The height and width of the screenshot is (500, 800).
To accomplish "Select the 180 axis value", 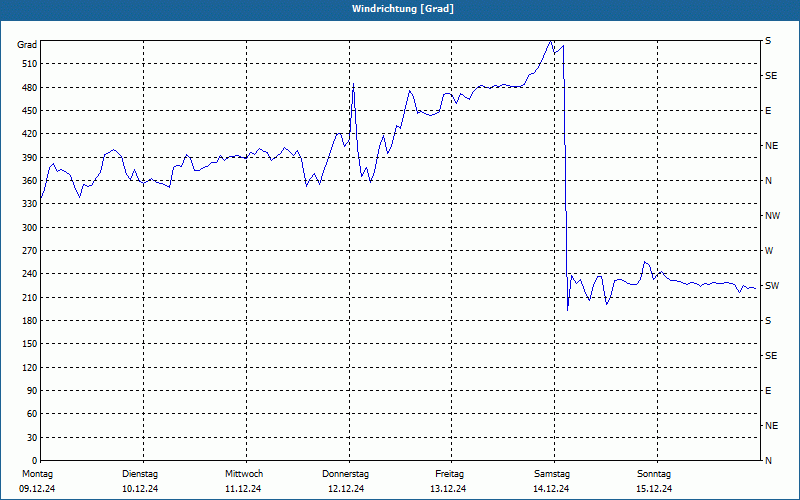I will coord(30,320).
